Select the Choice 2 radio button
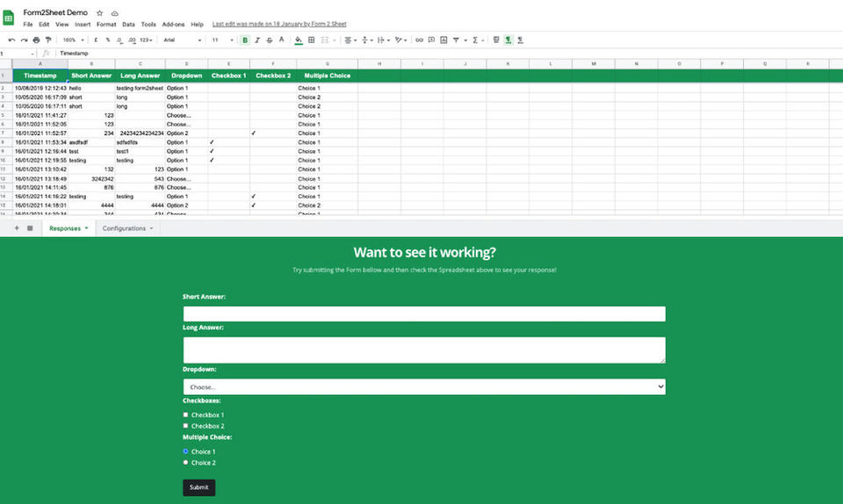 [x=185, y=462]
